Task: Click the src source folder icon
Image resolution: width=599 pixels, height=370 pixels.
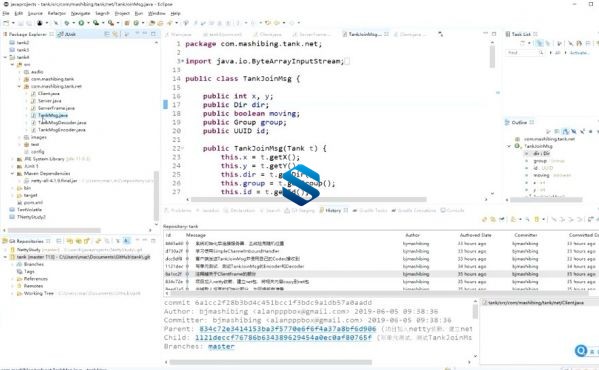Action: tap(19, 65)
